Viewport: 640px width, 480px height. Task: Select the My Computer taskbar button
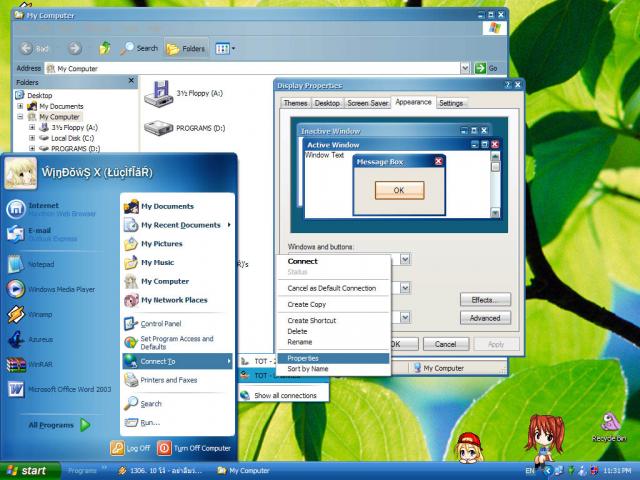click(244, 471)
